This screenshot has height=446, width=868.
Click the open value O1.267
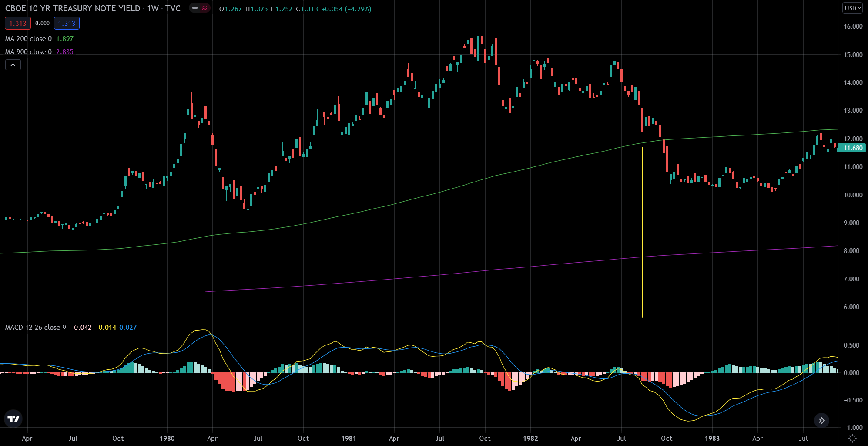coord(230,9)
